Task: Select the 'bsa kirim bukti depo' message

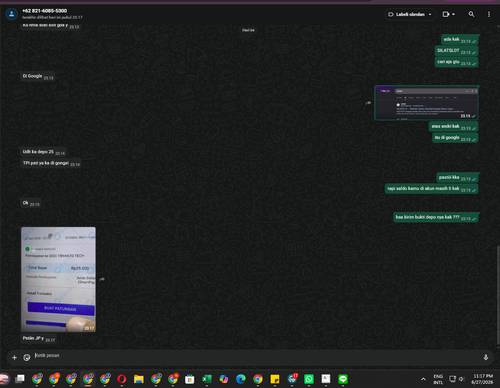Action: point(436,217)
